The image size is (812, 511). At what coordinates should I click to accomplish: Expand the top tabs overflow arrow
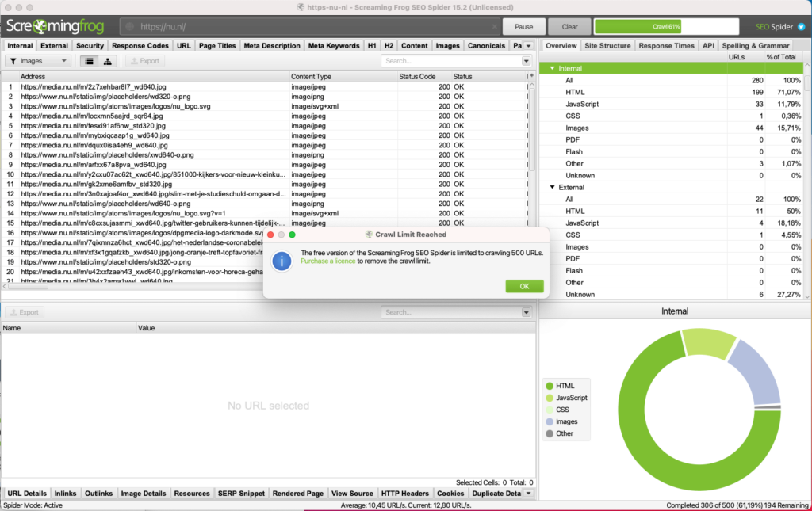[530, 46]
